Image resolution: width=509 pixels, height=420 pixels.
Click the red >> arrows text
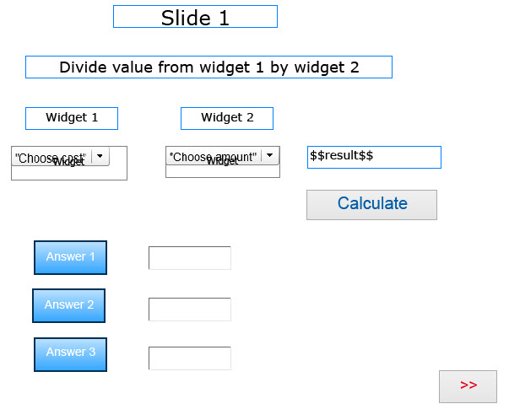coord(468,385)
